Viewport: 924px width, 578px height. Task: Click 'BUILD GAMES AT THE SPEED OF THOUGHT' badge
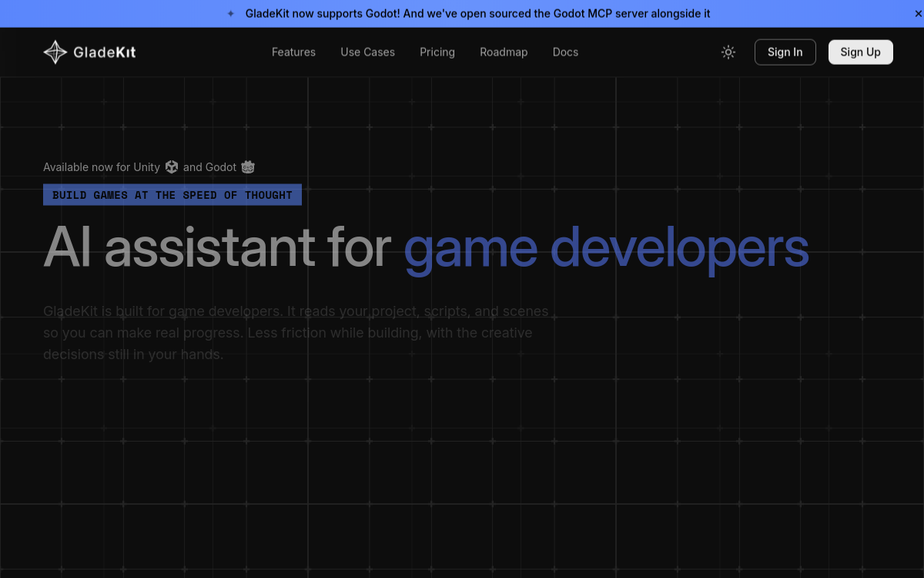point(172,195)
